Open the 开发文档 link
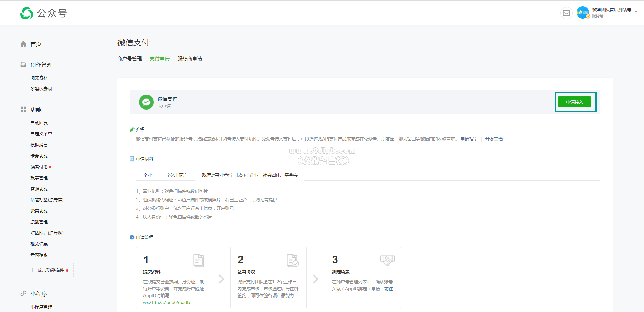The height and width of the screenshot is (312, 644). [494, 139]
